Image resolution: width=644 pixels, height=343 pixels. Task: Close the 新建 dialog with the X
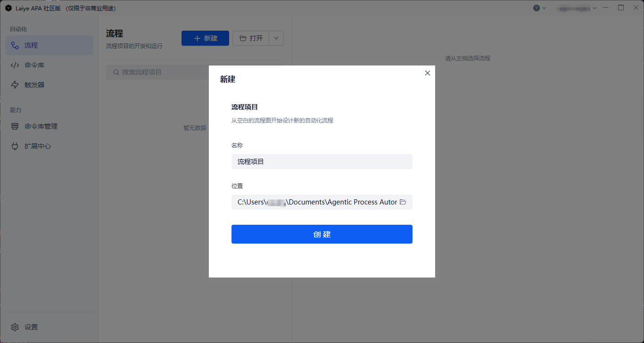(428, 73)
